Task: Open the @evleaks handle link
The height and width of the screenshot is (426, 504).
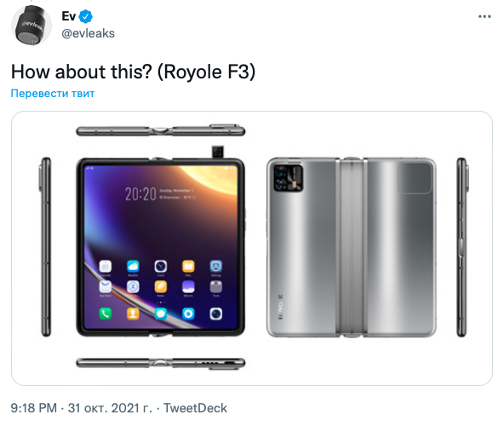Action: coord(88,33)
